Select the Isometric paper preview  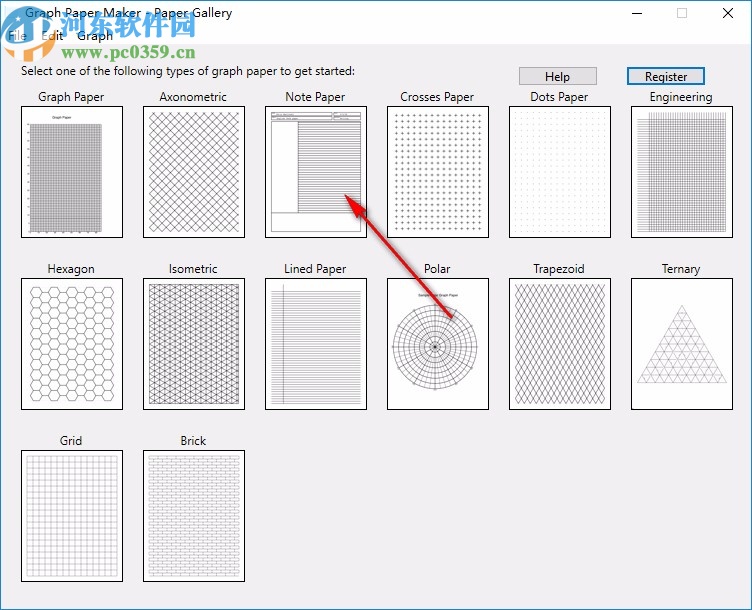tap(194, 344)
